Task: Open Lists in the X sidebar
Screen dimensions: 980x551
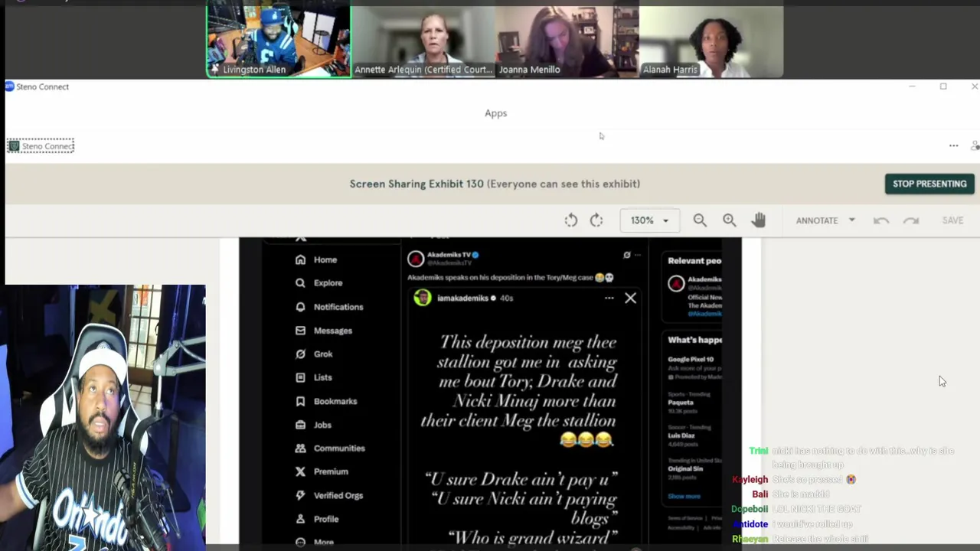Action: [314, 377]
